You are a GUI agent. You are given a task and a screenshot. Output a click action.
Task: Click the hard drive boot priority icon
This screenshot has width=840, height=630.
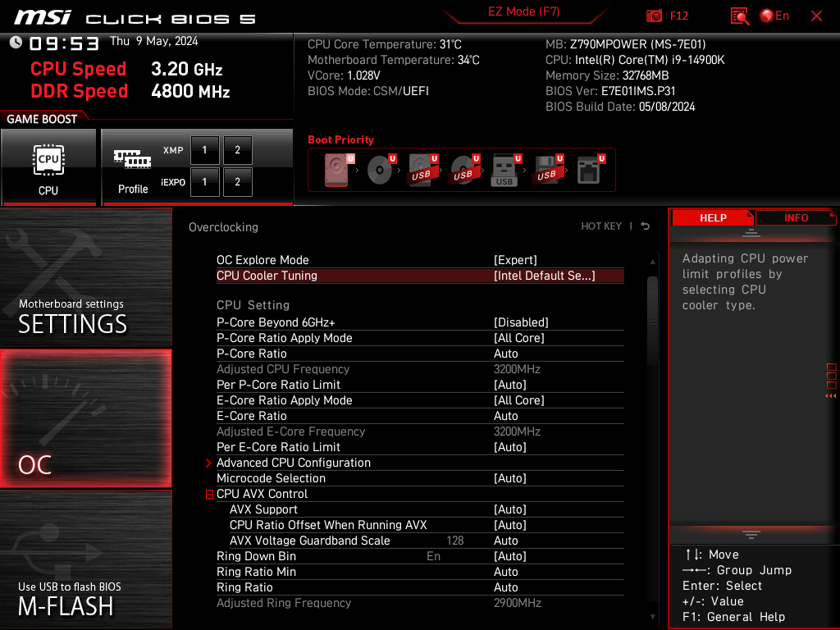[336, 168]
